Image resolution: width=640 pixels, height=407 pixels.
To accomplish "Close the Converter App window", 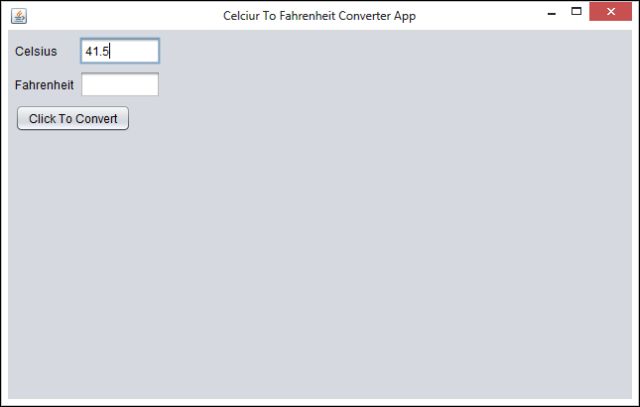I will coord(611,13).
